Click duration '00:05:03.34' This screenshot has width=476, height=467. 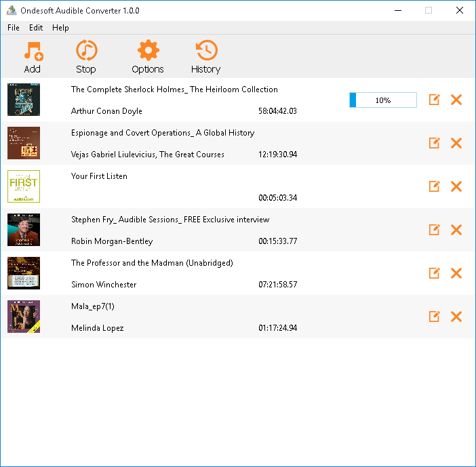[x=277, y=198]
